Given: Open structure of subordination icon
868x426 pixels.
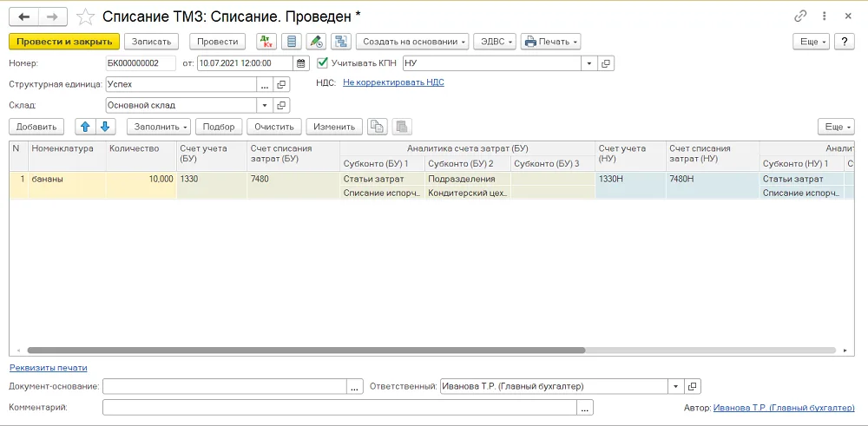Looking at the screenshot, I should click(x=341, y=42).
